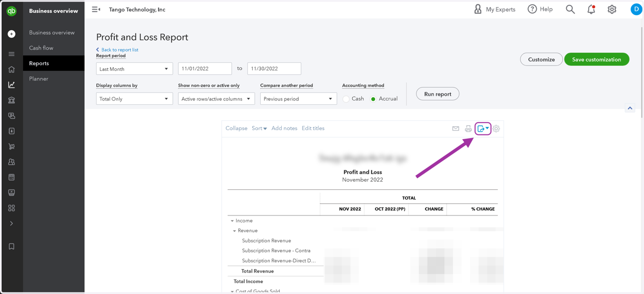The image size is (644, 294).
Task: Collapse navigation with top-bar menu arrow icon
Action: click(x=96, y=9)
